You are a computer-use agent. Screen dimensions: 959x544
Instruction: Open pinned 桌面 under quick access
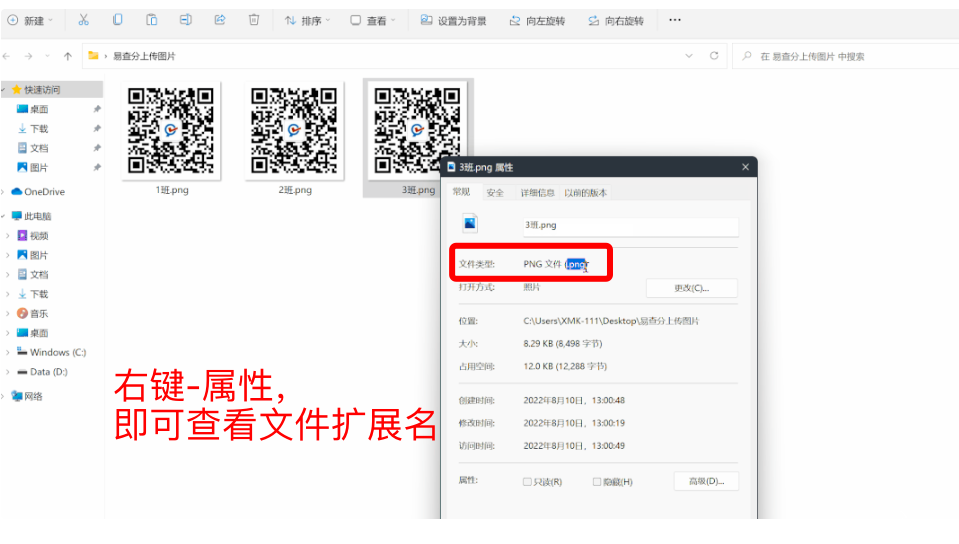(x=39, y=109)
